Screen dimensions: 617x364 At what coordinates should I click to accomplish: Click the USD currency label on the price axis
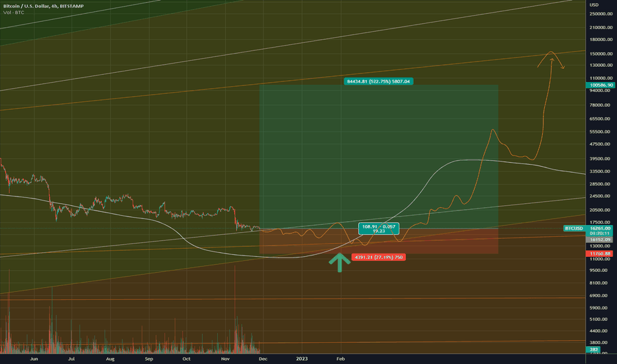tap(594, 5)
